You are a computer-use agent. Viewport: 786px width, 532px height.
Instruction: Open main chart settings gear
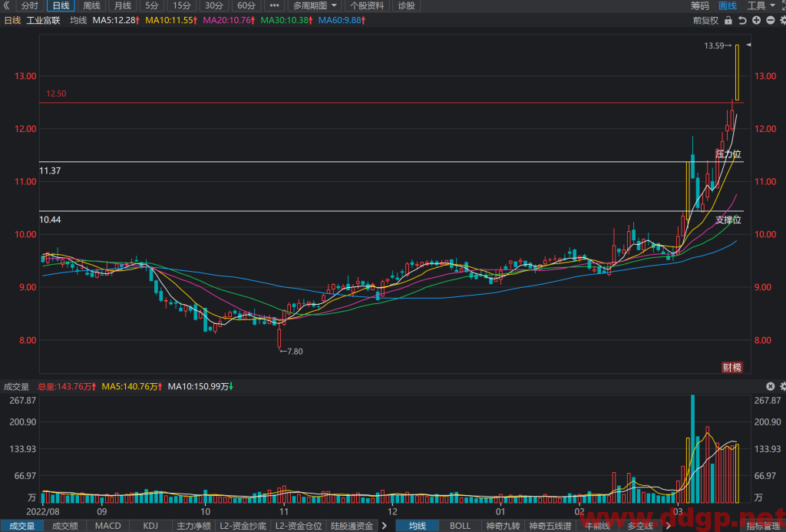782,21
